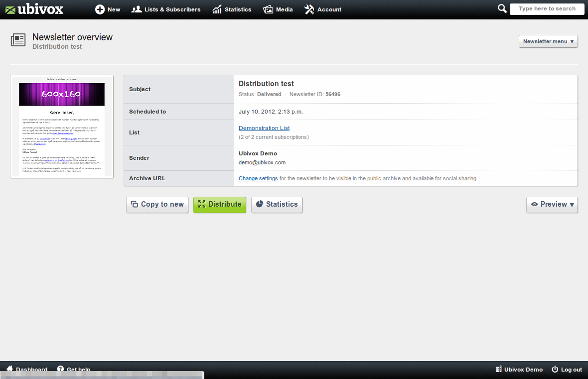The height and width of the screenshot is (379, 588).
Task: Open the Statistics menu in top bar
Action: (232, 9)
